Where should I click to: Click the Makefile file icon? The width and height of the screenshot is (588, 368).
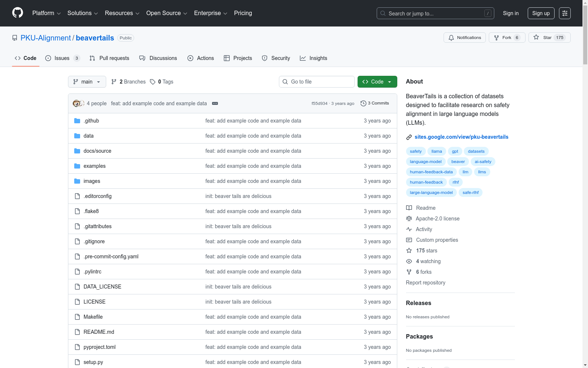click(77, 317)
